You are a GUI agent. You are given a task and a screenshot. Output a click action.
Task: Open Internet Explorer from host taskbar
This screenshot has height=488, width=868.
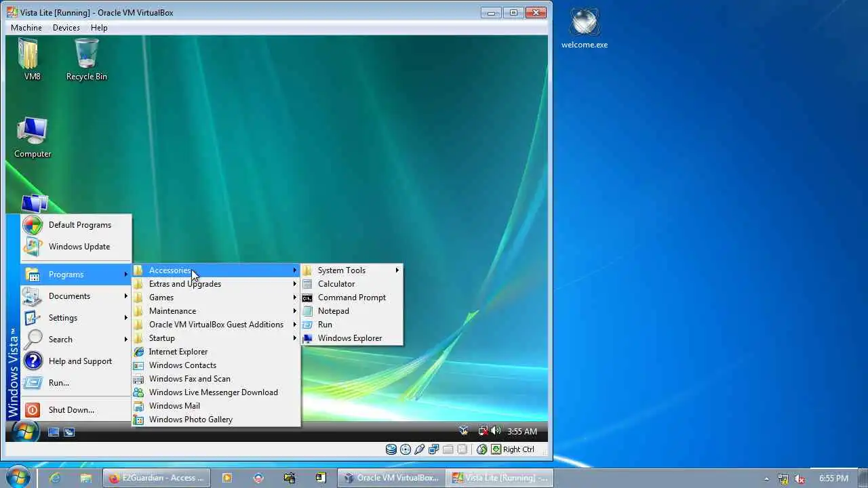[x=55, y=478]
